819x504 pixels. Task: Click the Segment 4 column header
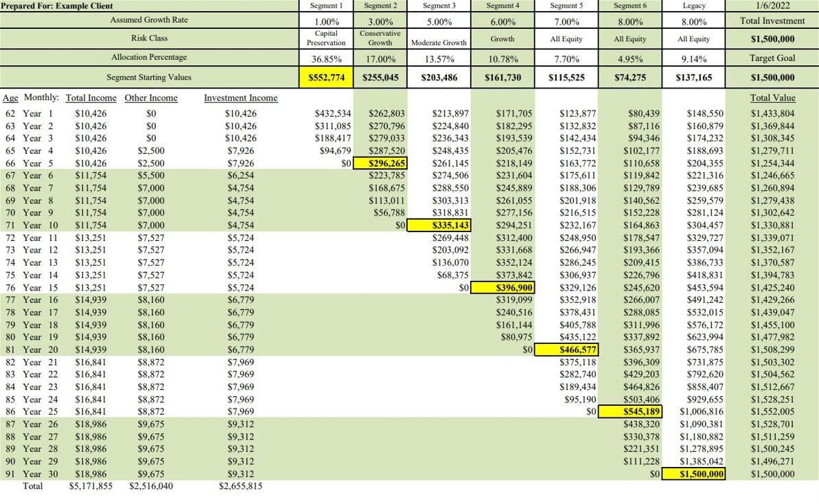click(503, 5)
